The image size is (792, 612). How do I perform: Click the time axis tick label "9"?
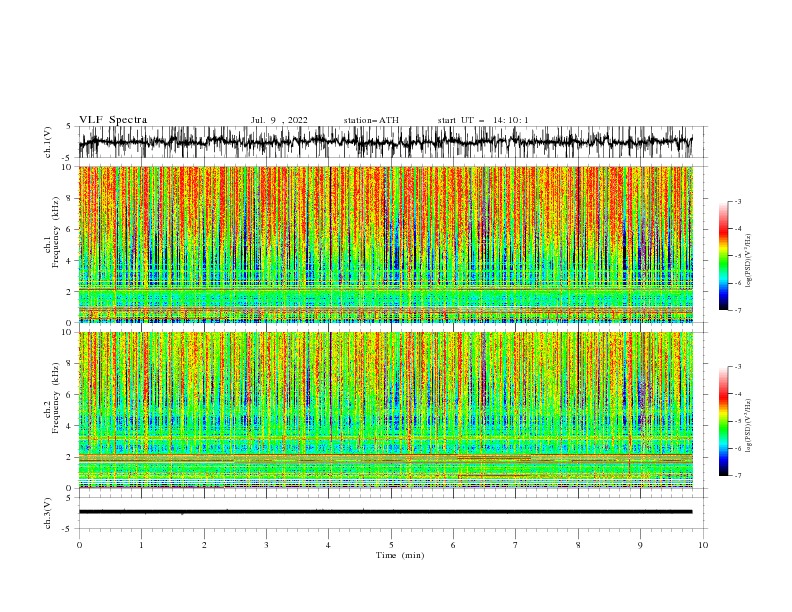[640, 545]
